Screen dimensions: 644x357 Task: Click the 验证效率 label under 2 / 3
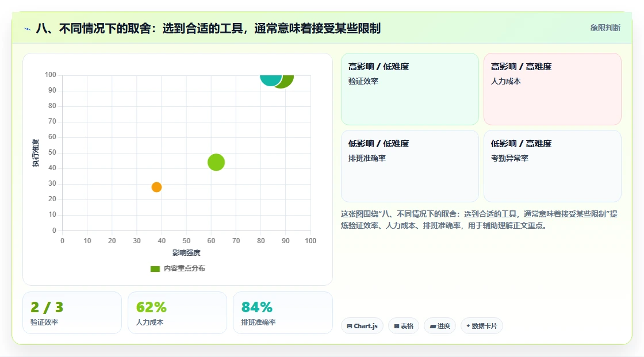44,323
